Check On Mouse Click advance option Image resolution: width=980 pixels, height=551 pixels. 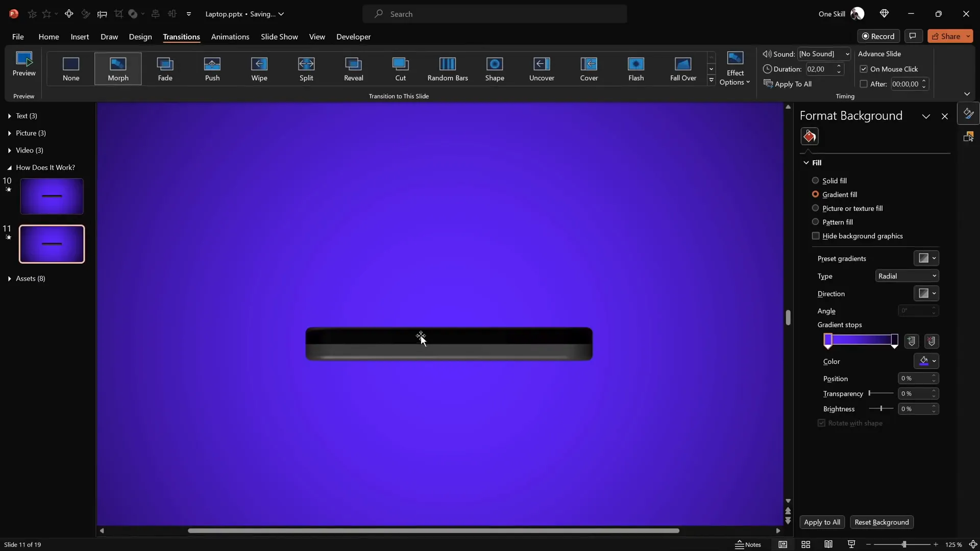[x=864, y=68]
